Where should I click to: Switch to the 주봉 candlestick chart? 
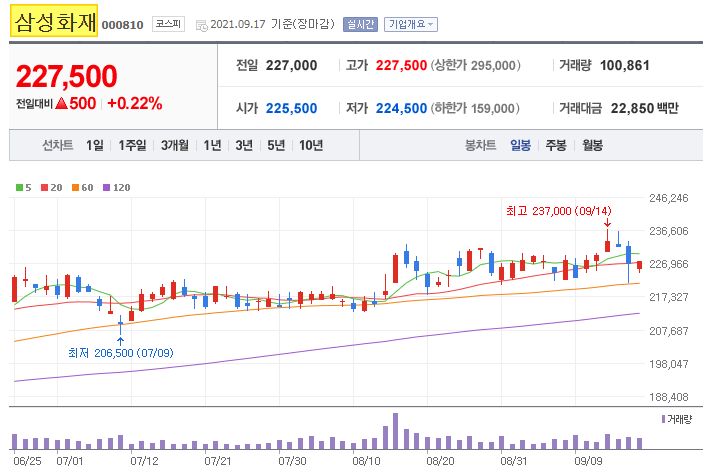click(x=556, y=145)
